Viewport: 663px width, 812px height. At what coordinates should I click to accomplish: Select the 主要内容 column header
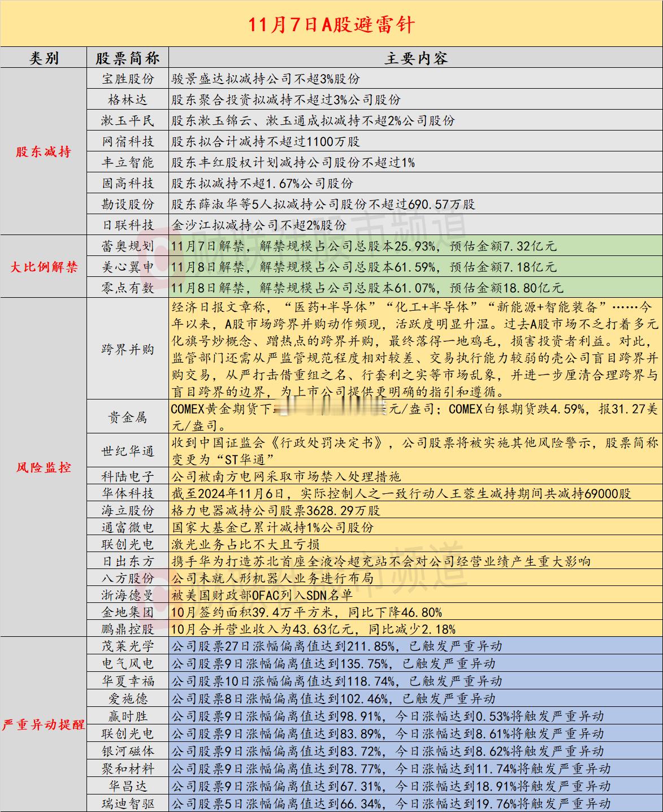click(415, 58)
